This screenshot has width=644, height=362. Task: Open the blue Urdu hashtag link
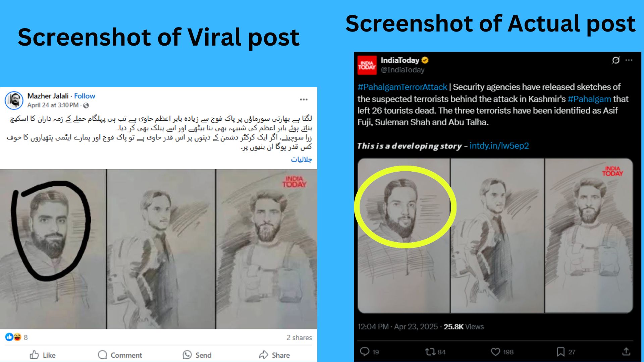pos(301,159)
